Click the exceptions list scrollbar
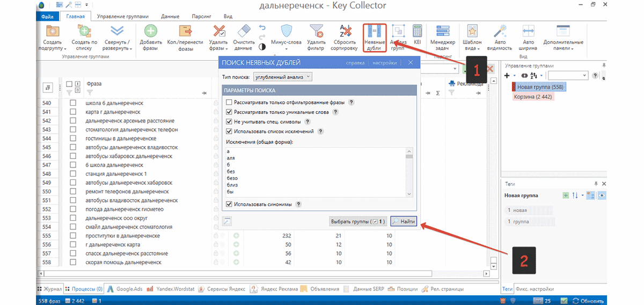The width and height of the screenshot is (644, 305). click(x=409, y=172)
